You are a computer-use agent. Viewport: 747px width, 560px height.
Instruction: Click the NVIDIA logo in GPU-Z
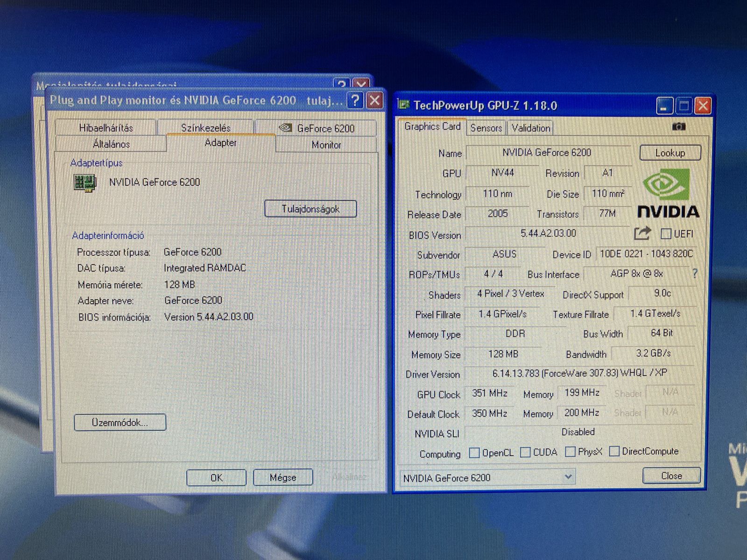668,193
